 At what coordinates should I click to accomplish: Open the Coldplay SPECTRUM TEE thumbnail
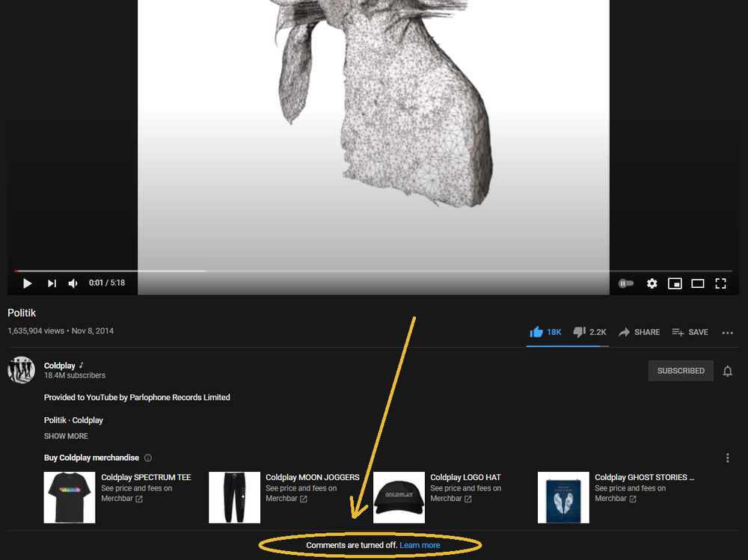pyautogui.click(x=69, y=497)
